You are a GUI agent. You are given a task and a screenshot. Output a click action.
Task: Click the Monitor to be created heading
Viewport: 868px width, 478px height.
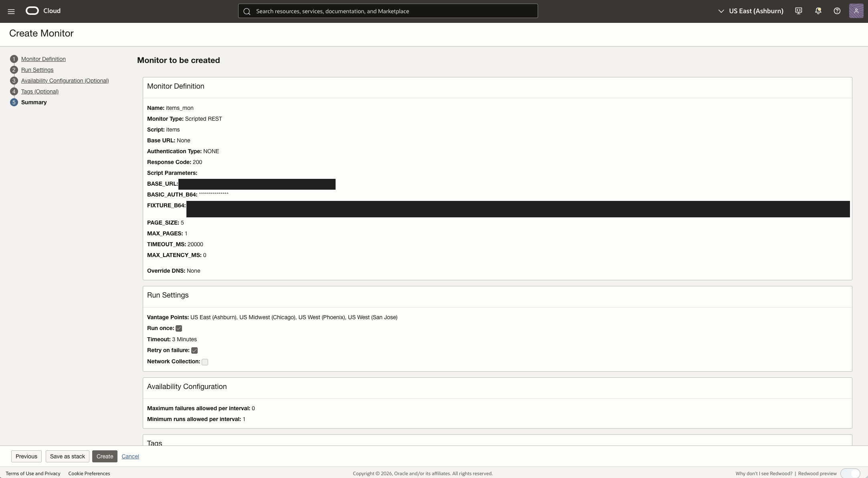tap(178, 60)
